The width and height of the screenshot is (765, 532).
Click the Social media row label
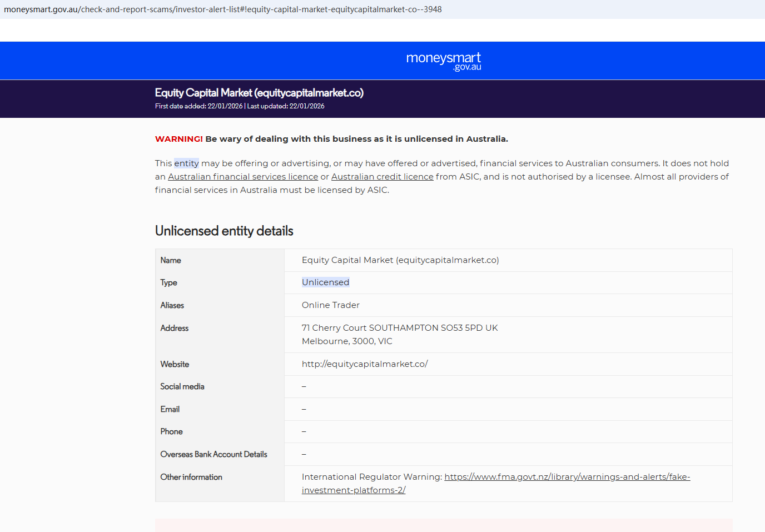click(x=182, y=386)
